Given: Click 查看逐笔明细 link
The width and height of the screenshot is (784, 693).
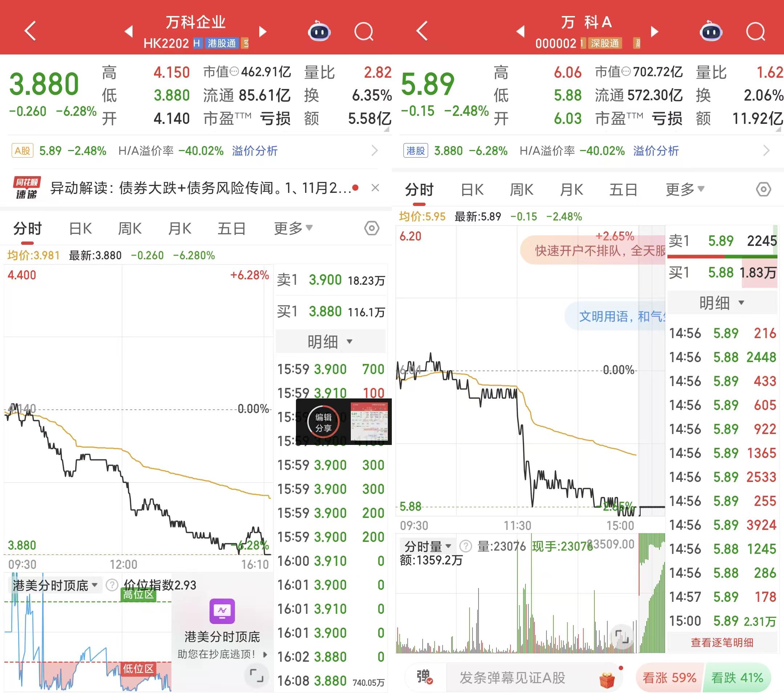Looking at the screenshot, I should coord(722,643).
